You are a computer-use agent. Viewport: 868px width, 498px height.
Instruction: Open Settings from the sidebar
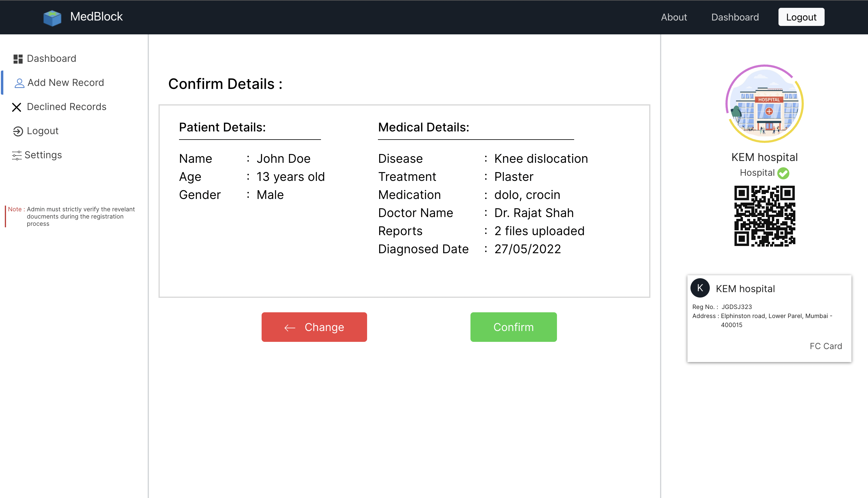point(43,155)
